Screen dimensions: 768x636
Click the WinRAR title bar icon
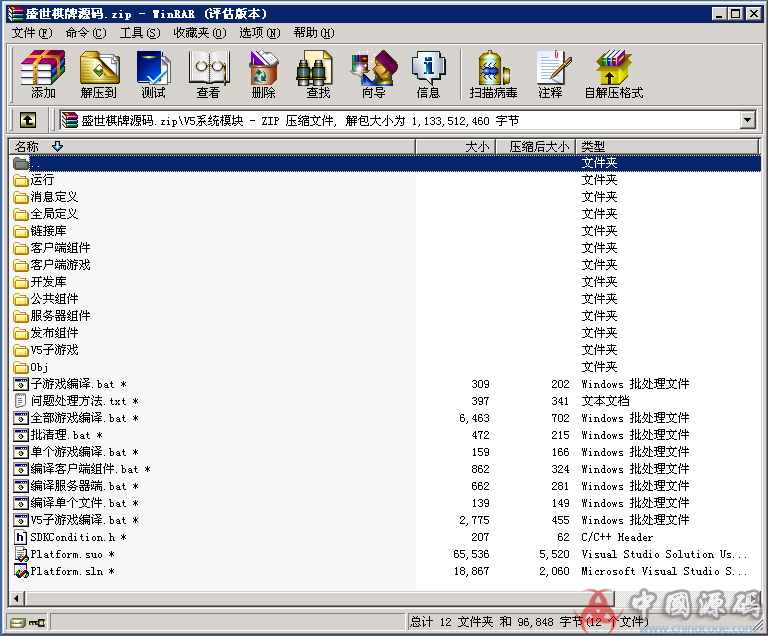pyautogui.click(x=16, y=14)
